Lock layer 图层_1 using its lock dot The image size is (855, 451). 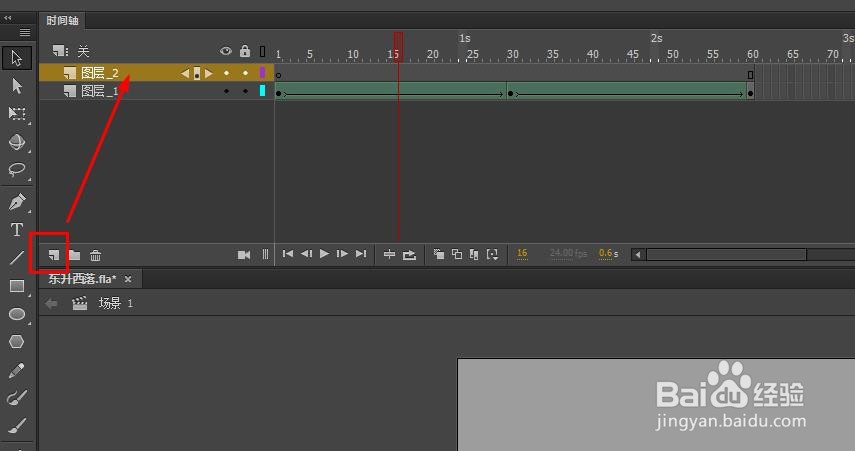tap(245, 91)
